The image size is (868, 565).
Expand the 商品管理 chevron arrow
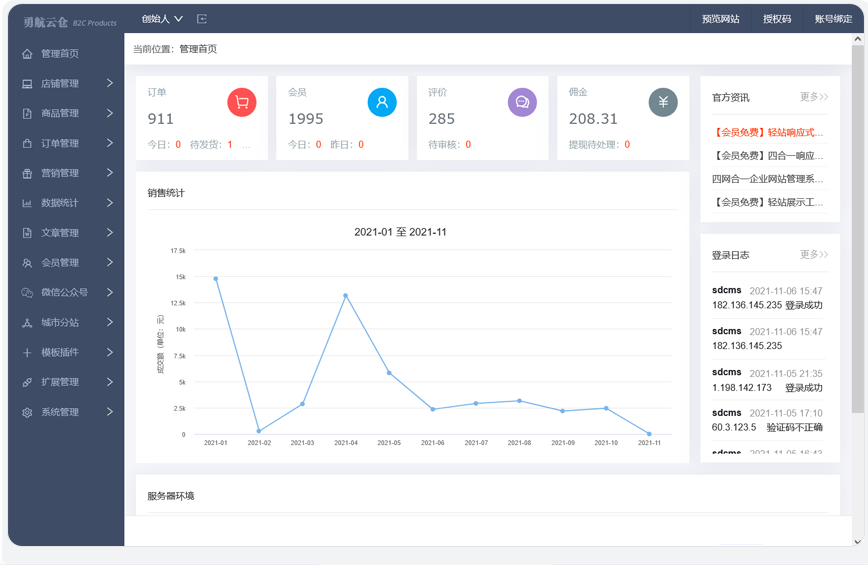[x=110, y=113]
